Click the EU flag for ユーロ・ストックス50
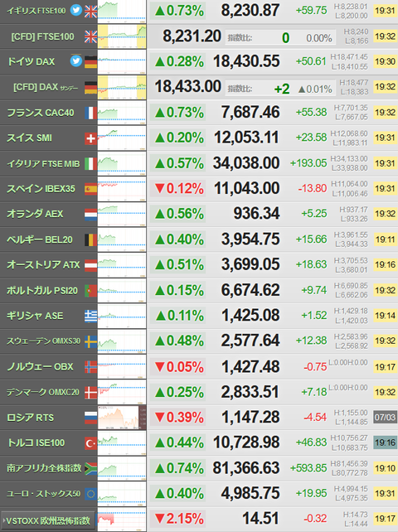This screenshot has width=398, height=532. click(x=90, y=494)
